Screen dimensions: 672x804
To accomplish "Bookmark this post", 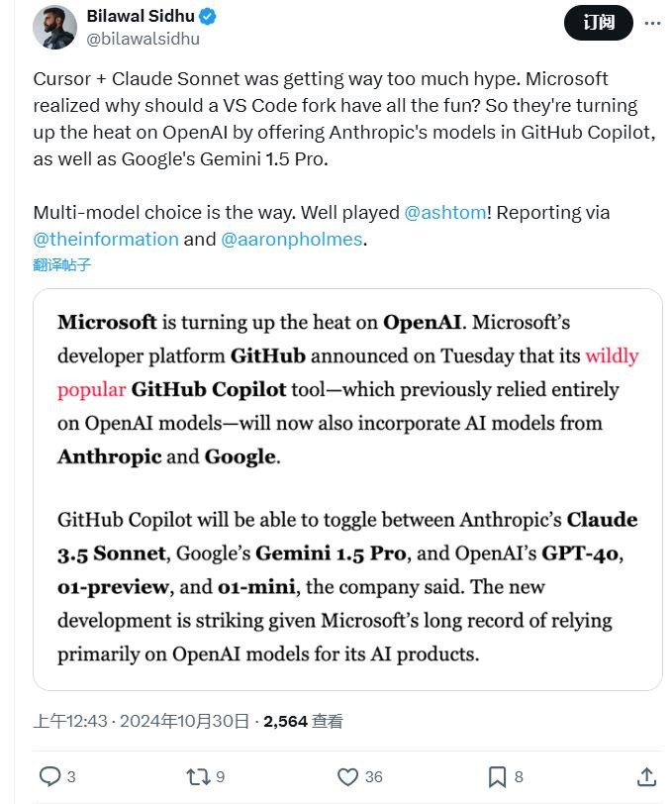I will pyautogui.click(x=498, y=776).
